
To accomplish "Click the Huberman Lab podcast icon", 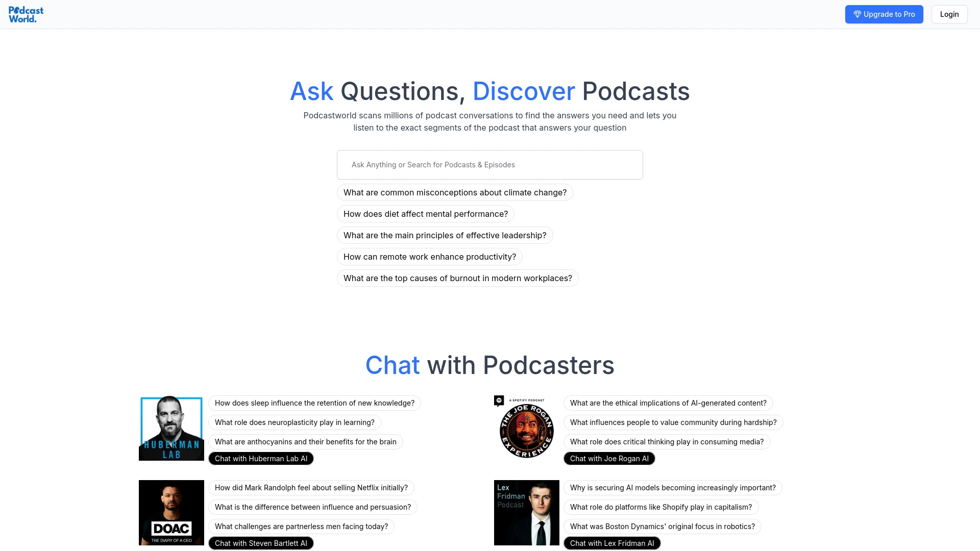I will (171, 428).
